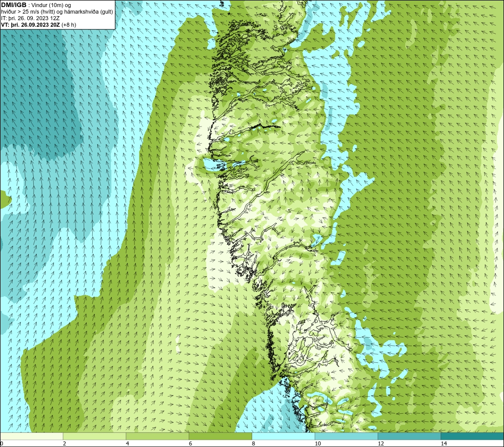Select the above 14 m/s dark teal swatch
The image size is (504, 447).
pos(473,436)
